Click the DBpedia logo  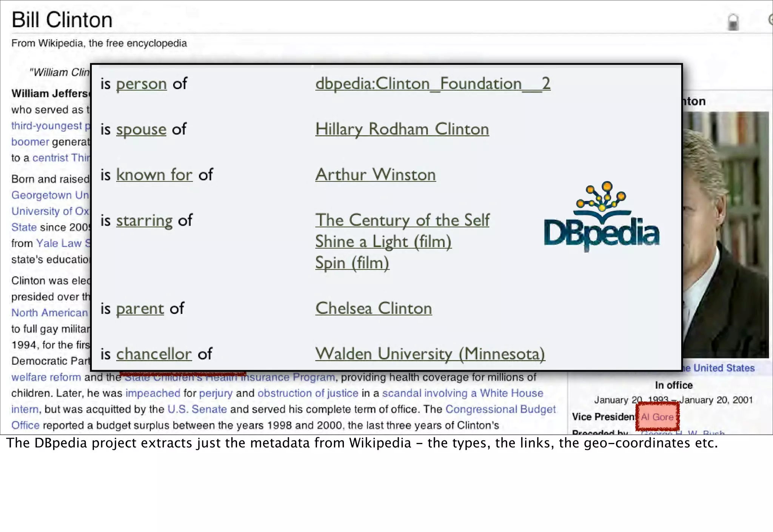(x=602, y=217)
